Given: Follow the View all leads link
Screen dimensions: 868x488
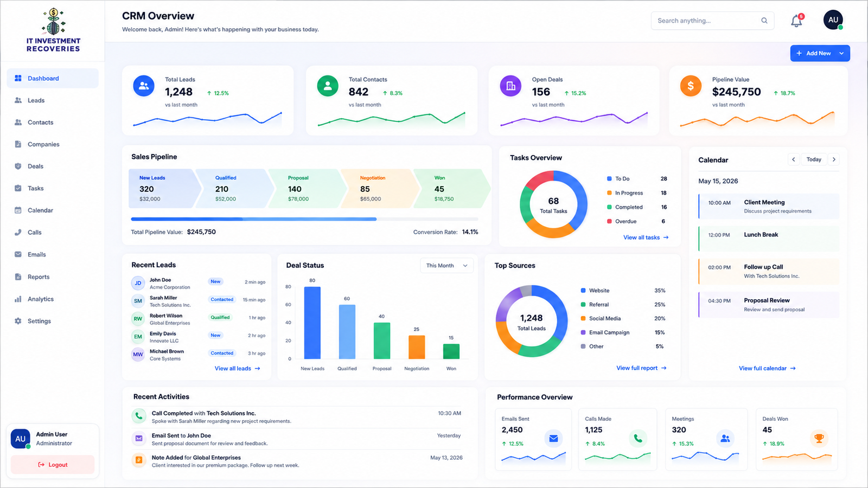Looking at the screenshot, I should pyautogui.click(x=237, y=369).
